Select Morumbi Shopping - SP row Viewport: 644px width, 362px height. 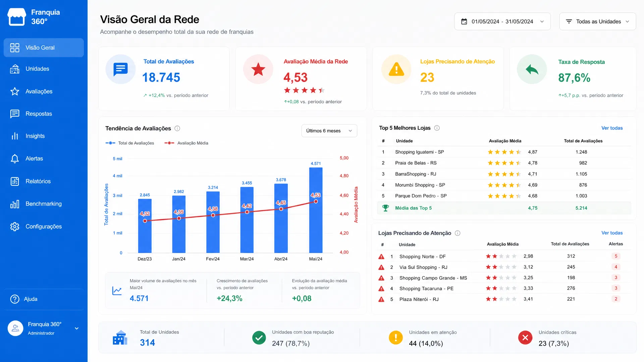coord(504,185)
